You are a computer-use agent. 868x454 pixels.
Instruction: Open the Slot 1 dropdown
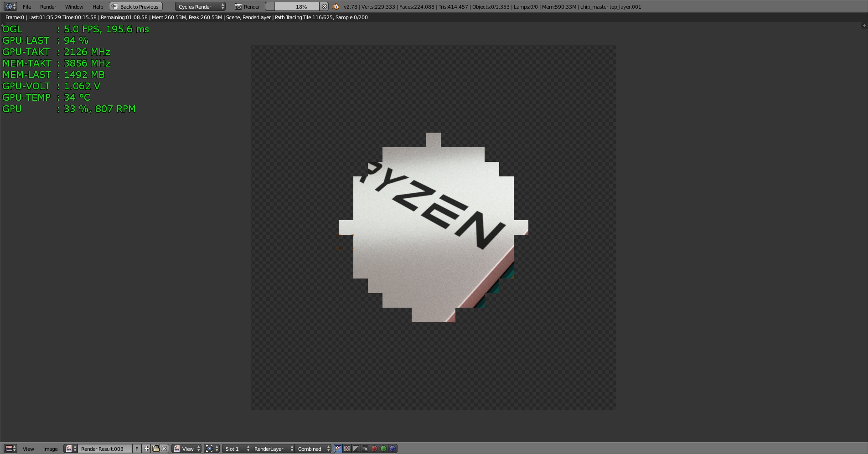pos(237,449)
